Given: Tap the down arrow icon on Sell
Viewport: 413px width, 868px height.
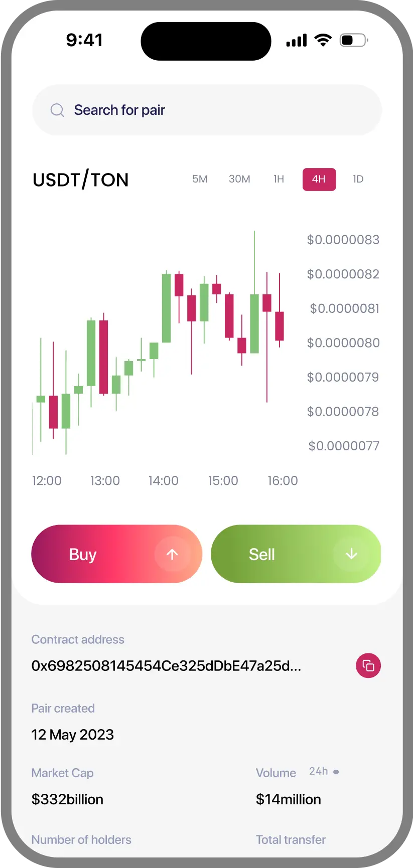Looking at the screenshot, I should click(x=351, y=554).
